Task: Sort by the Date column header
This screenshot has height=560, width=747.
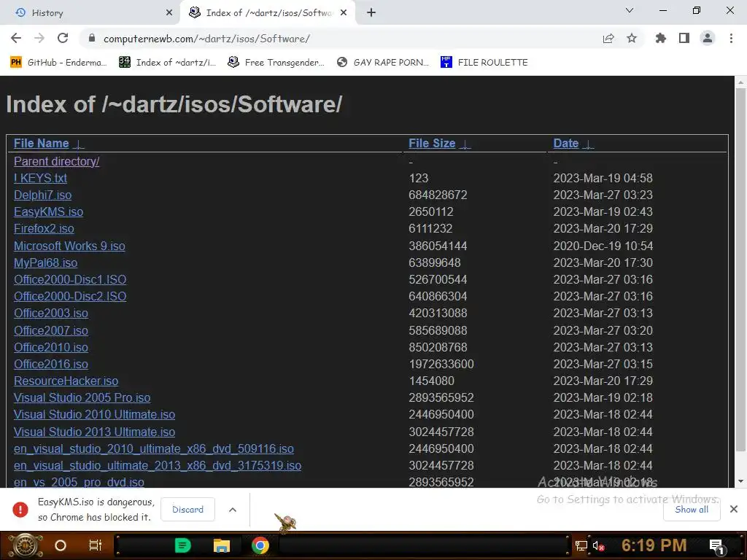Action: (x=565, y=144)
